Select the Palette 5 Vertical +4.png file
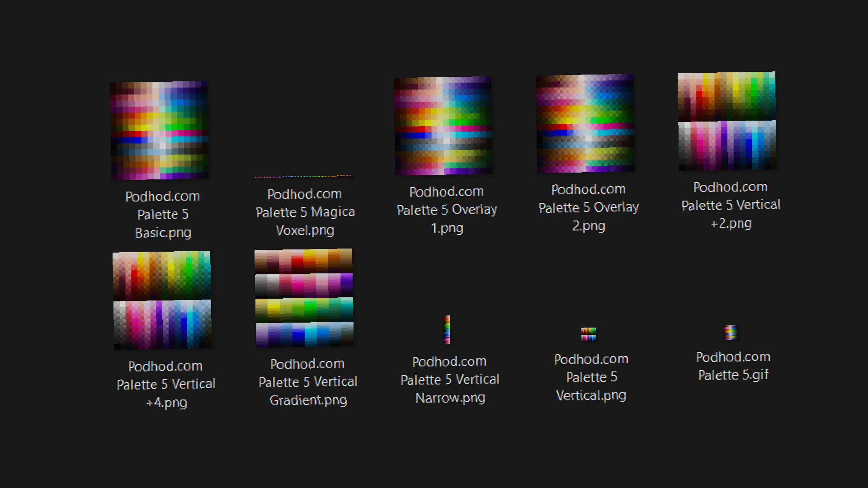The width and height of the screenshot is (868, 488). 163,299
